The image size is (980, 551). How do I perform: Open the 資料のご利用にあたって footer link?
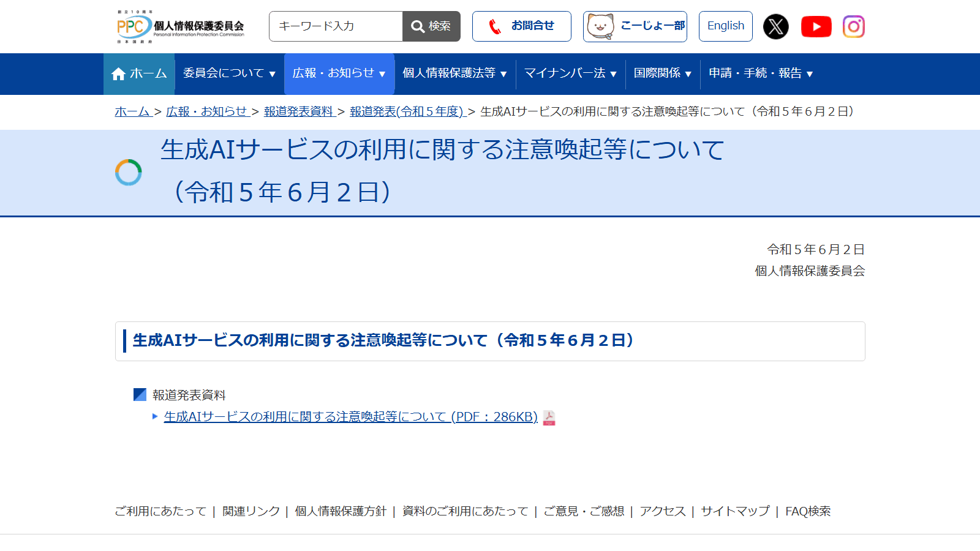pos(465,511)
